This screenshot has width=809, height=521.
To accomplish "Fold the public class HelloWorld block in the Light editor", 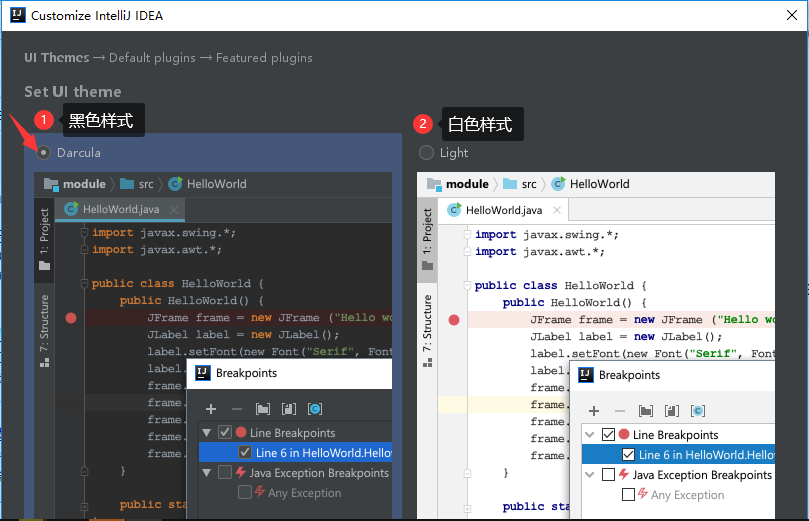I will [x=467, y=286].
